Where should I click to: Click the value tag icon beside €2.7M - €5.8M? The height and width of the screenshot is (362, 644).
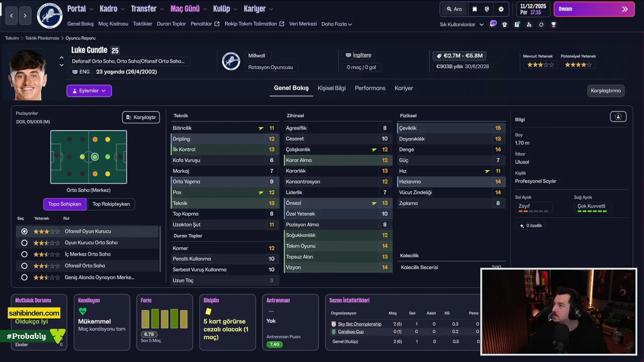pos(439,56)
